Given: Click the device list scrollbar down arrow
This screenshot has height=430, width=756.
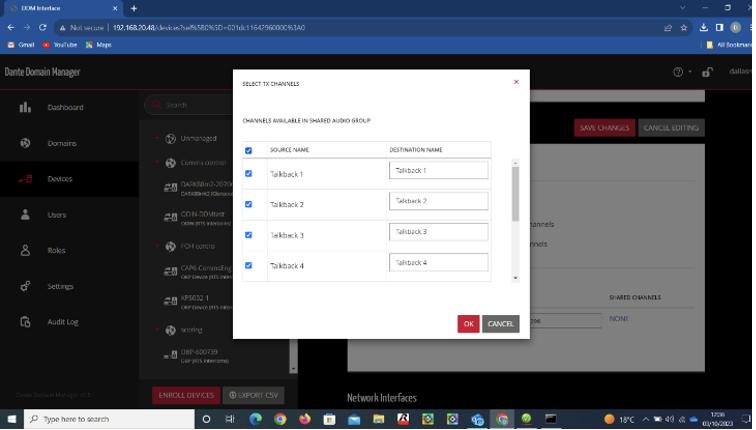Looking at the screenshot, I should point(293,369).
